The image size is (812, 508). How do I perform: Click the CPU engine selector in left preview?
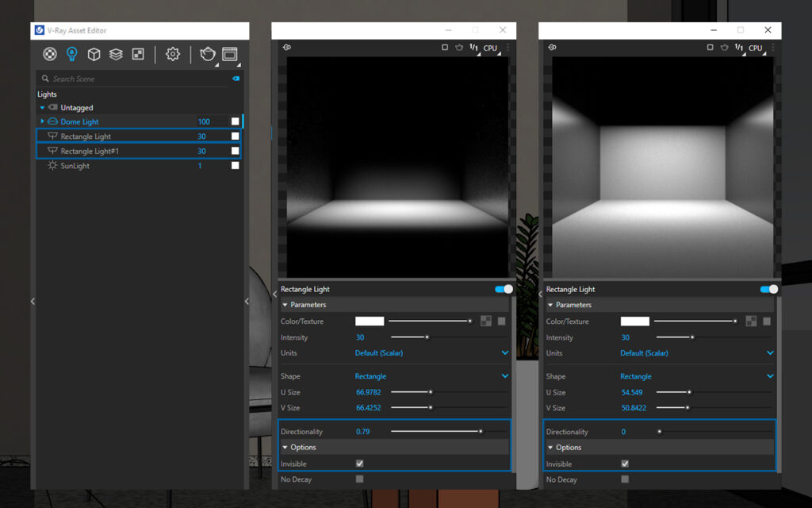(x=490, y=48)
